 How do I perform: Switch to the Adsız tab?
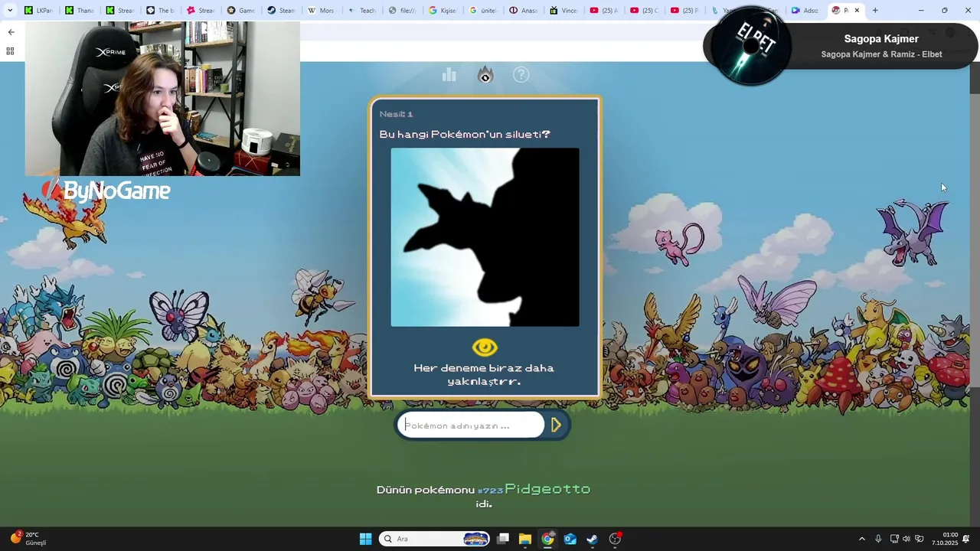tap(807, 11)
